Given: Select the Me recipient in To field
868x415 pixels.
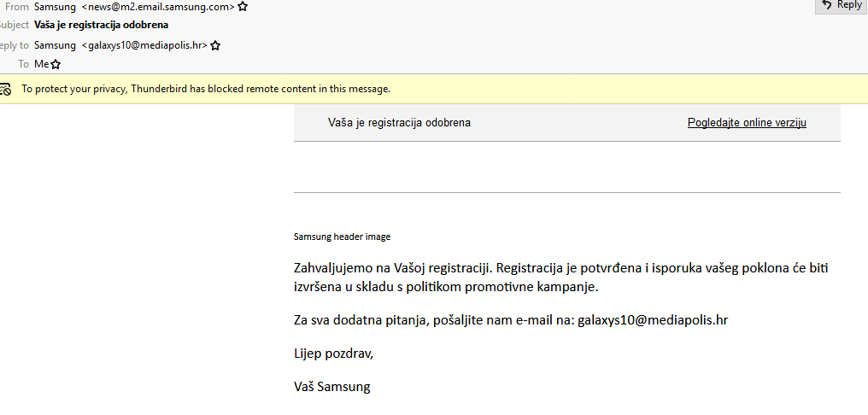Looking at the screenshot, I should [x=41, y=64].
